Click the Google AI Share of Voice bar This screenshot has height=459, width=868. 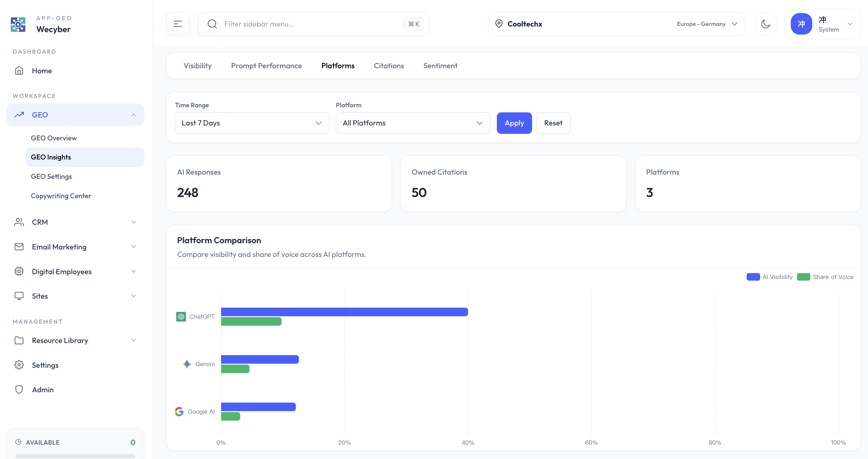[x=230, y=416]
